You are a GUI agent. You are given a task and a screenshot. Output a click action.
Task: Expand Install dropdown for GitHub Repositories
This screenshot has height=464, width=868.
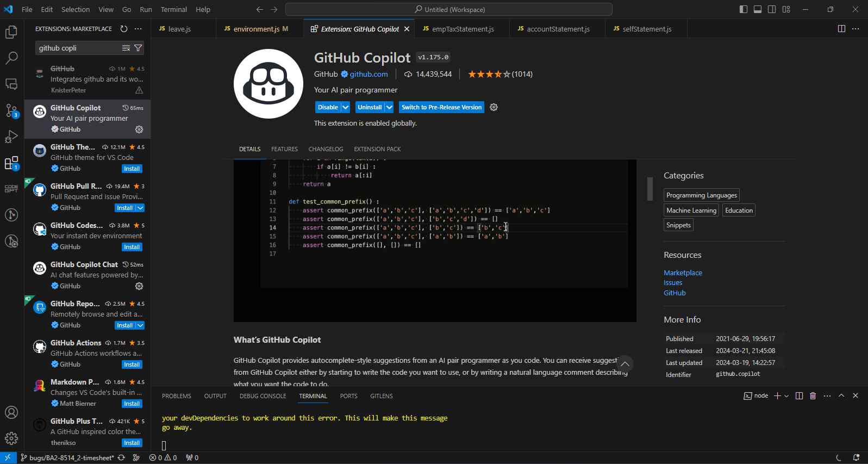click(x=140, y=325)
